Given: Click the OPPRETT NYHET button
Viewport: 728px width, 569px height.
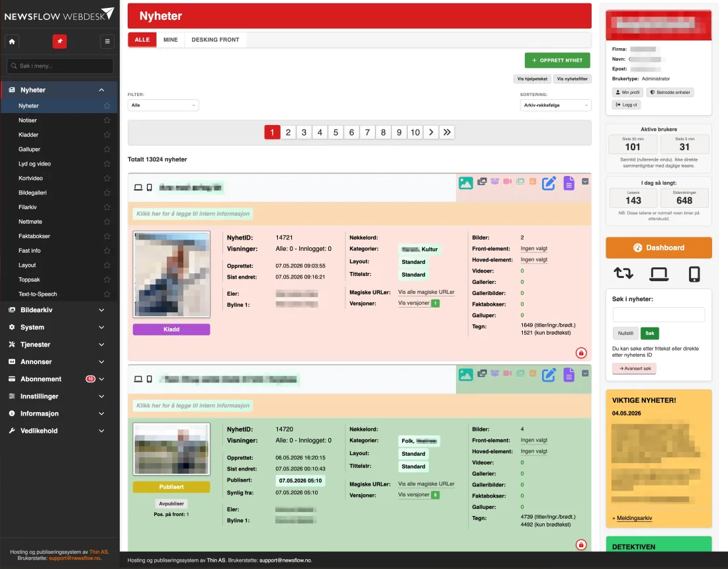Looking at the screenshot, I should pos(557,60).
